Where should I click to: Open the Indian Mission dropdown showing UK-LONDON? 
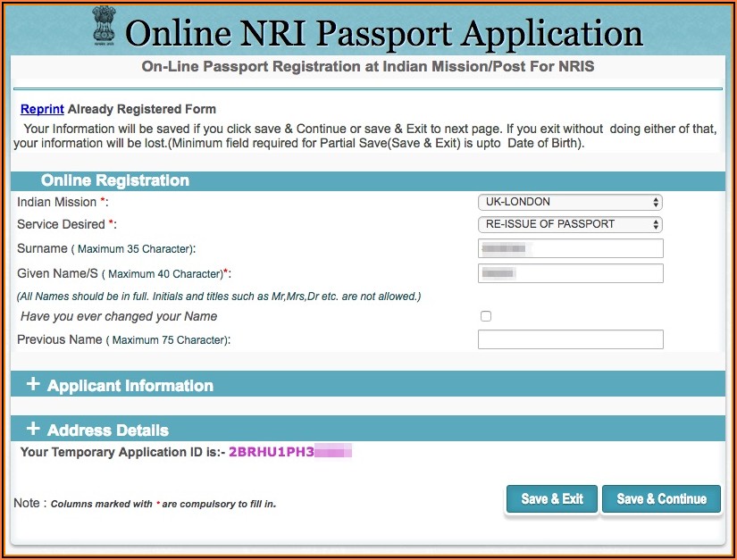(x=570, y=203)
